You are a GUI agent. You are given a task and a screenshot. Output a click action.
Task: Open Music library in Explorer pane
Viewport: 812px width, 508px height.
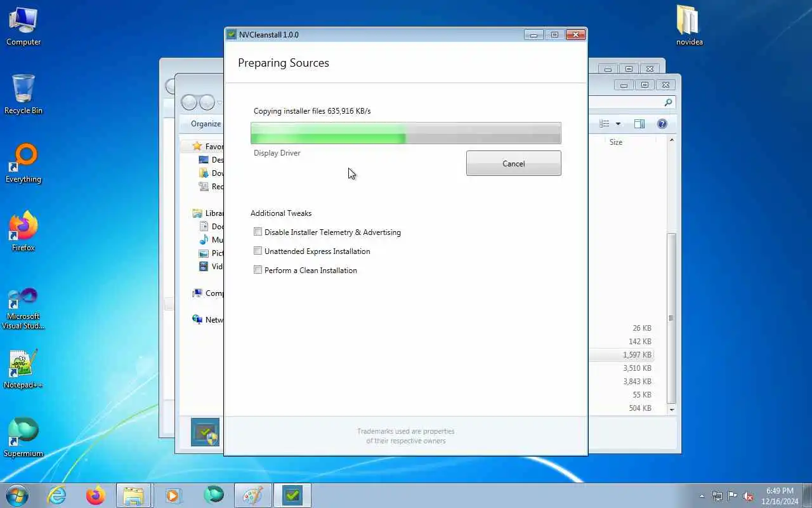tap(211, 240)
